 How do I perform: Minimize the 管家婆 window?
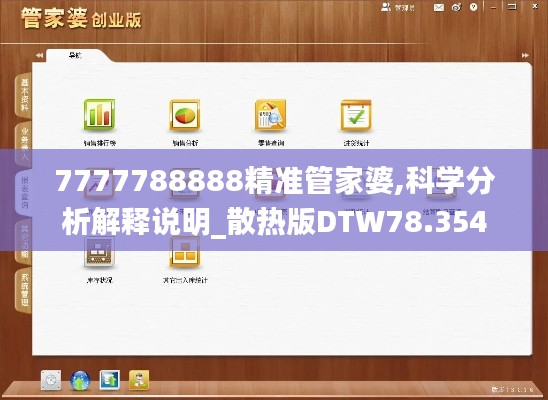tap(493, 7)
